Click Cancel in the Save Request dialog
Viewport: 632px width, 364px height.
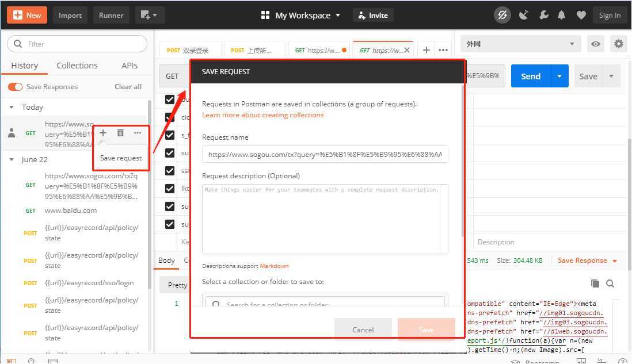click(363, 329)
